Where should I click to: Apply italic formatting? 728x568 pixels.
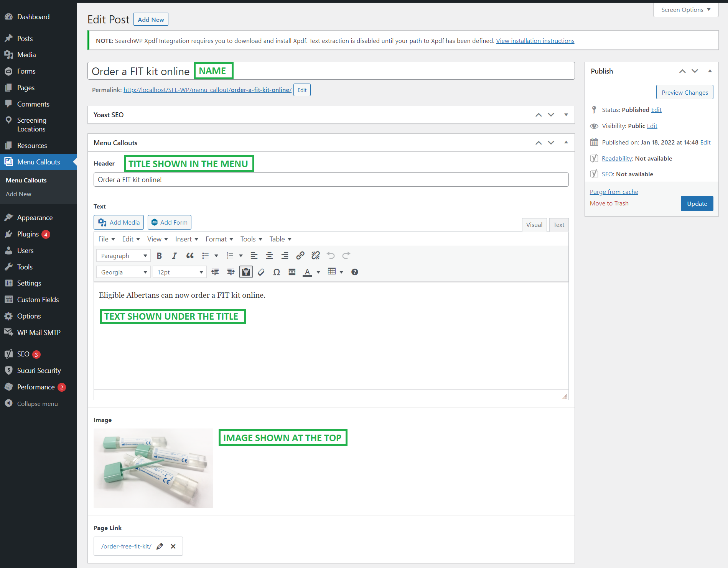(175, 256)
